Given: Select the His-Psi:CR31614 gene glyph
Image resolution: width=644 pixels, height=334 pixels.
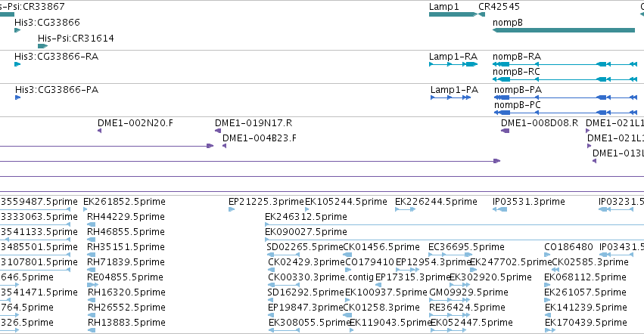Looking at the screenshot, I should point(42,46).
